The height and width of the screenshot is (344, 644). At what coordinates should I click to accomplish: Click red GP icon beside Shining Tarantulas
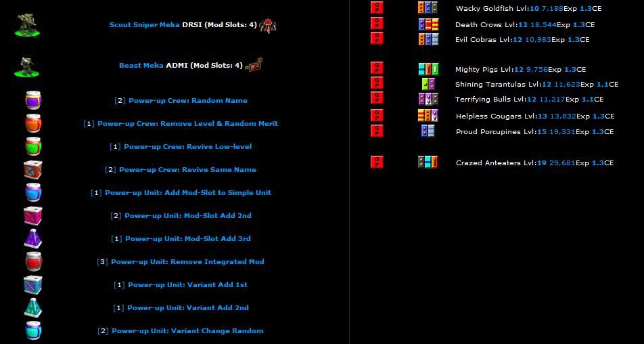(x=377, y=83)
